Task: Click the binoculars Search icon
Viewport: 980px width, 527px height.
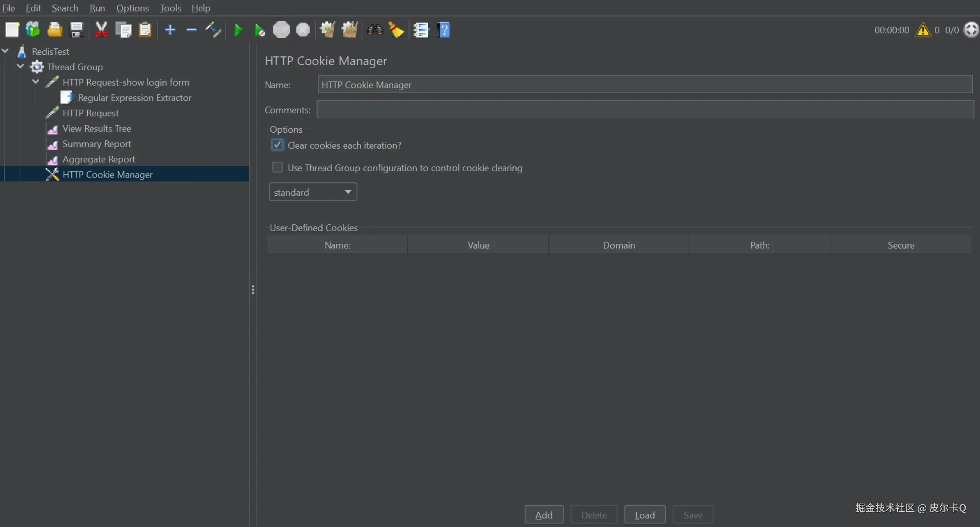Action: coord(375,30)
